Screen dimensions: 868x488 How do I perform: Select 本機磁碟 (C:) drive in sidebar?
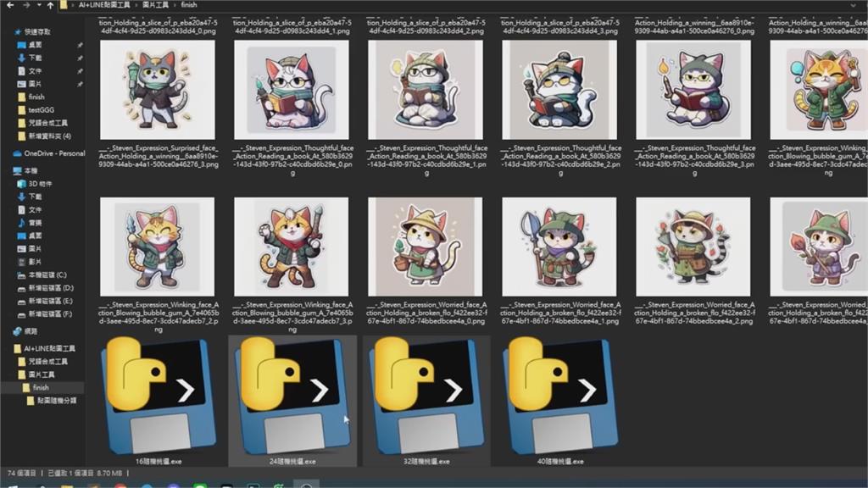pos(46,275)
